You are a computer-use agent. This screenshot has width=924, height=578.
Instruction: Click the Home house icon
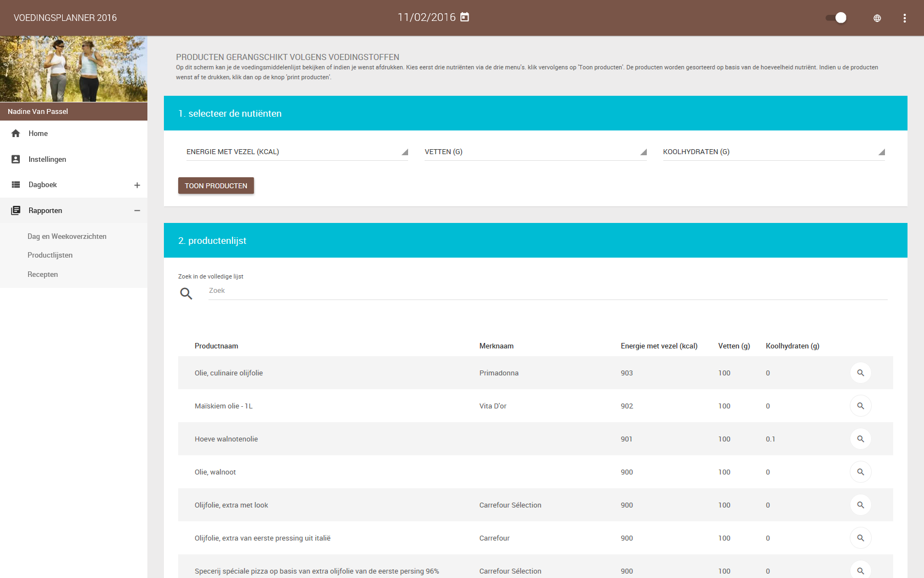[16, 133]
